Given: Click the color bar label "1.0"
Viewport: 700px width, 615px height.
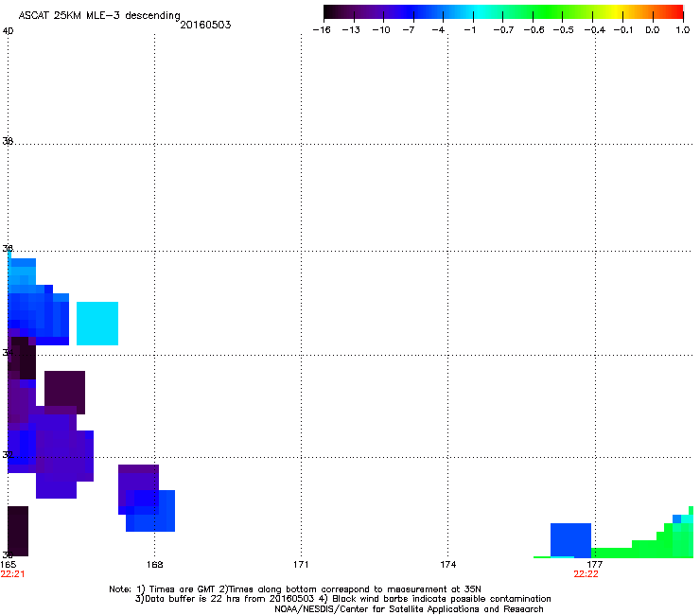Looking at the screenshot, I should pos(683,30).
